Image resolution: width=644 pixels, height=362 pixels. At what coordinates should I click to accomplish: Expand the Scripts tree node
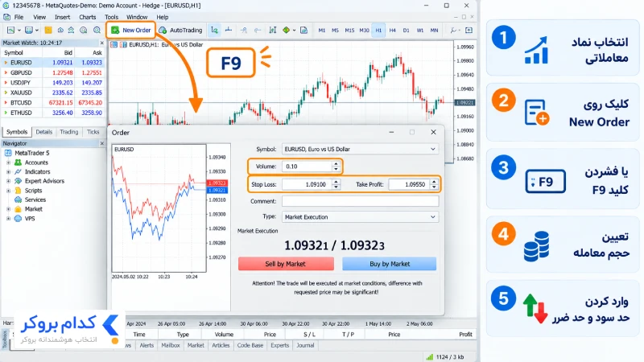tap(8, 191)
